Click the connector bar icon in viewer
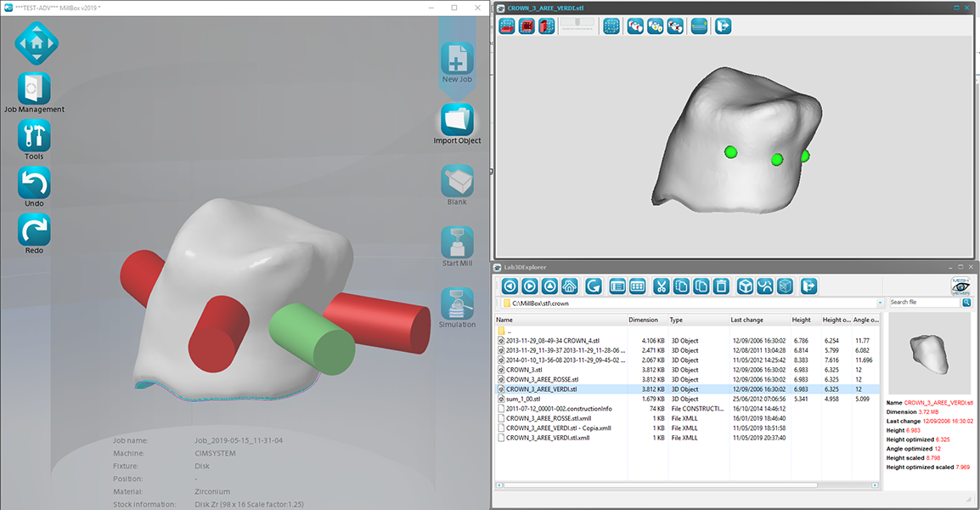The width and height of the screenshot is (980, 510). (700, 26)
